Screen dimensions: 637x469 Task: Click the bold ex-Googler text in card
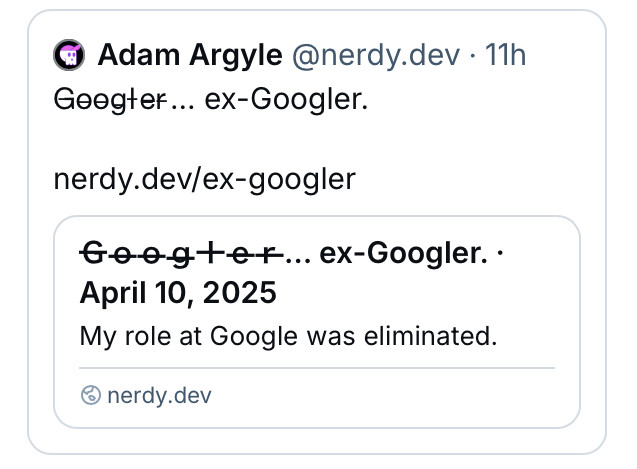point(403,254)
